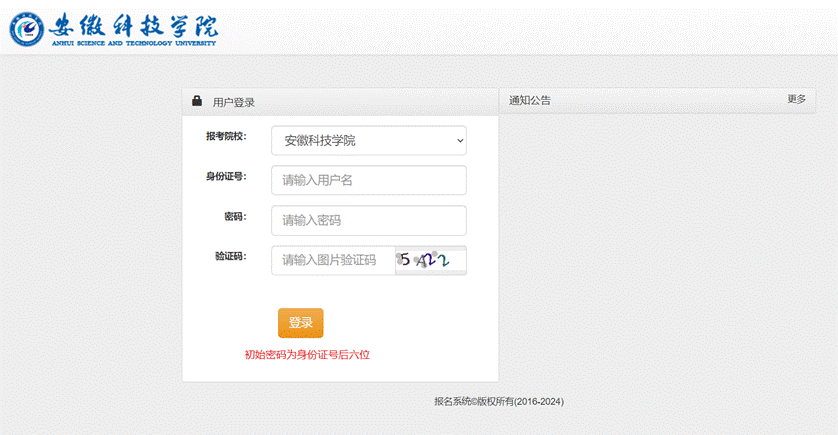Click the 报考院校 field label
This screenshot has height=435, width=838.
(226, 137)
